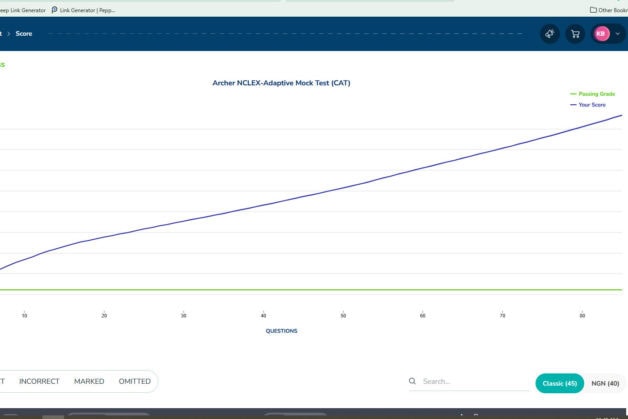Switch to NGN (40) questions
This screenshot has height=419, width=628.
click(606, 383)
